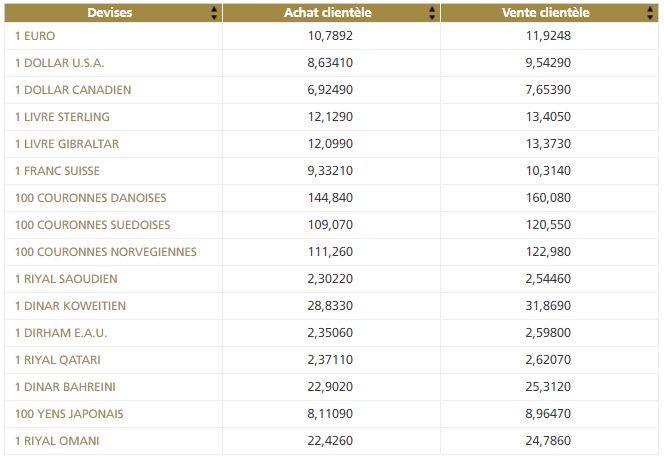Select the 1 DINAR KOWEITIEN row
This screenshot has height=459, width=664.
point(70,306)
